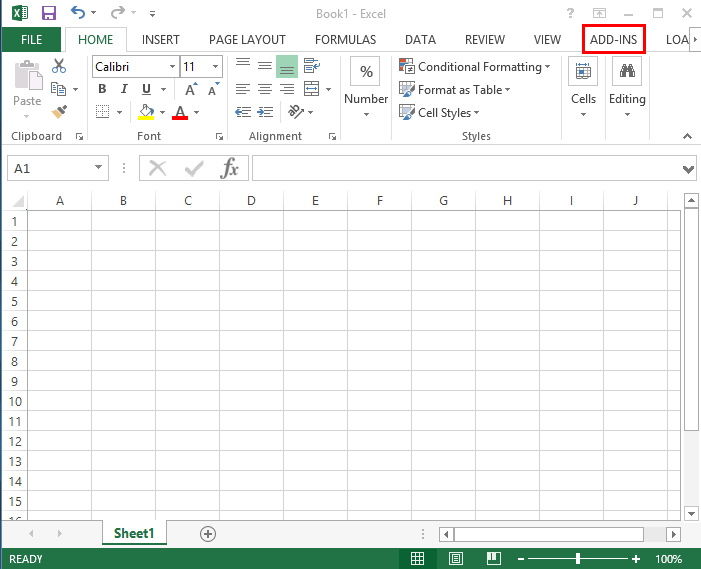This screenshot has width=701, height=569.
Task: Click the Insert Function fx button
Action: 230,168
